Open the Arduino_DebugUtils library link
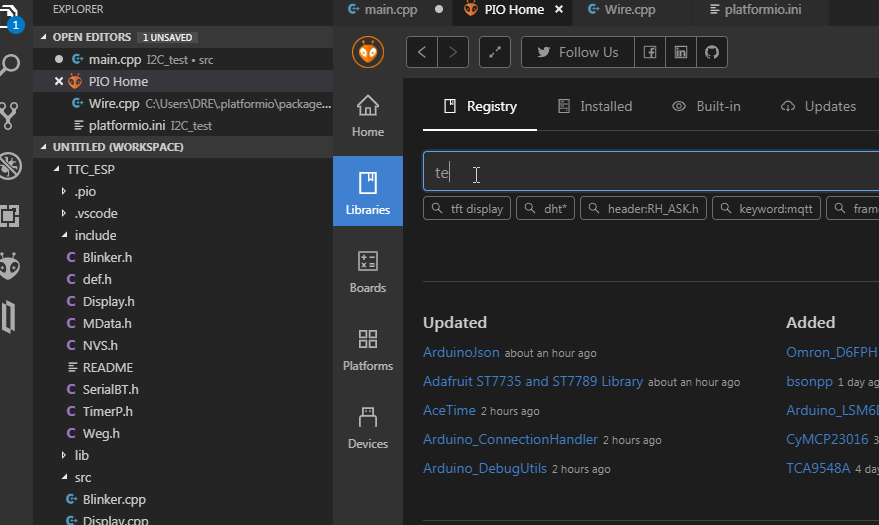The image size is (879, 525). click(485, 468)
